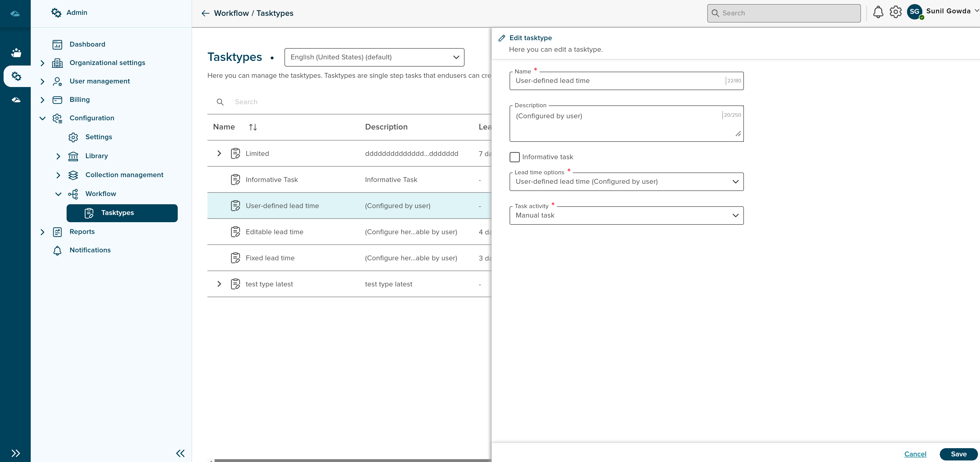The width and height of the screenshot is (980, 462).
Task: Click the people icon in the left rail
Action: coord(16,53)
